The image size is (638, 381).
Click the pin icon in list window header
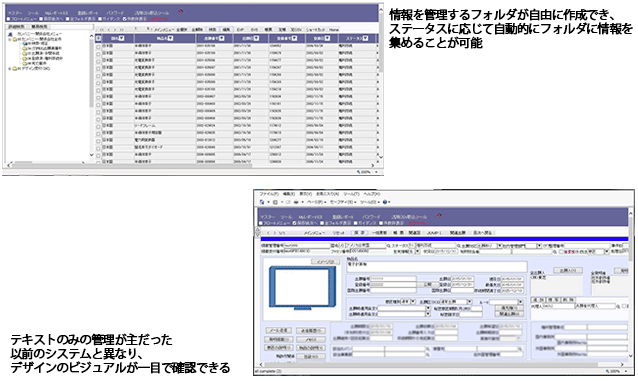pos(180,12)
